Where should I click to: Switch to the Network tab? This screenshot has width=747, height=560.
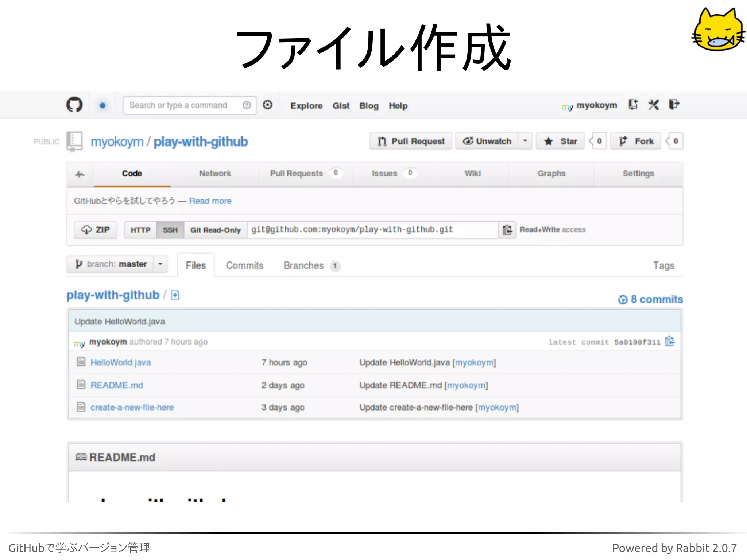click(215, 174)
